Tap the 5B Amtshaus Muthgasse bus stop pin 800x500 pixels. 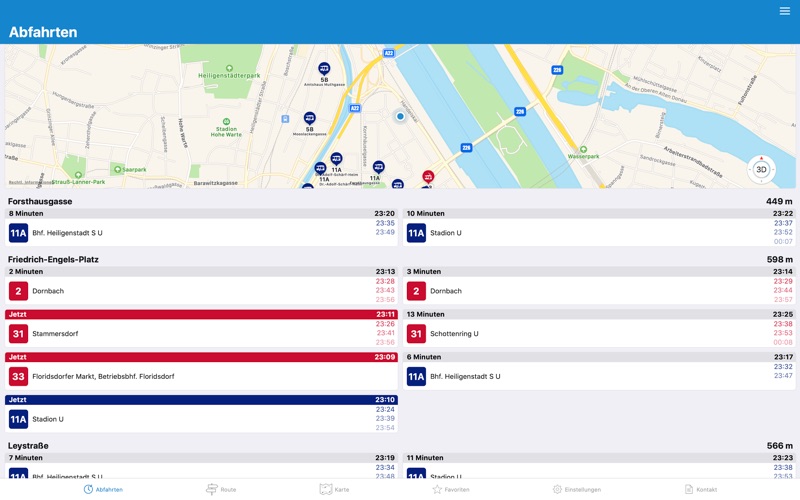click(324, 68)
